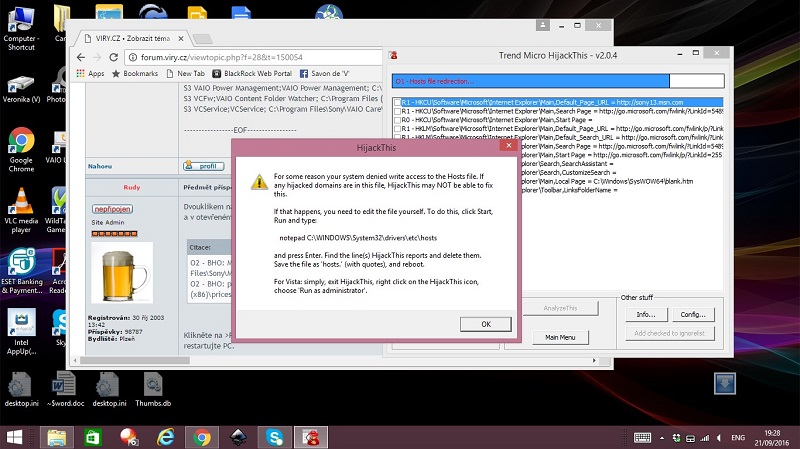Click the warning triangle icon in dialog

coord(259,182)
